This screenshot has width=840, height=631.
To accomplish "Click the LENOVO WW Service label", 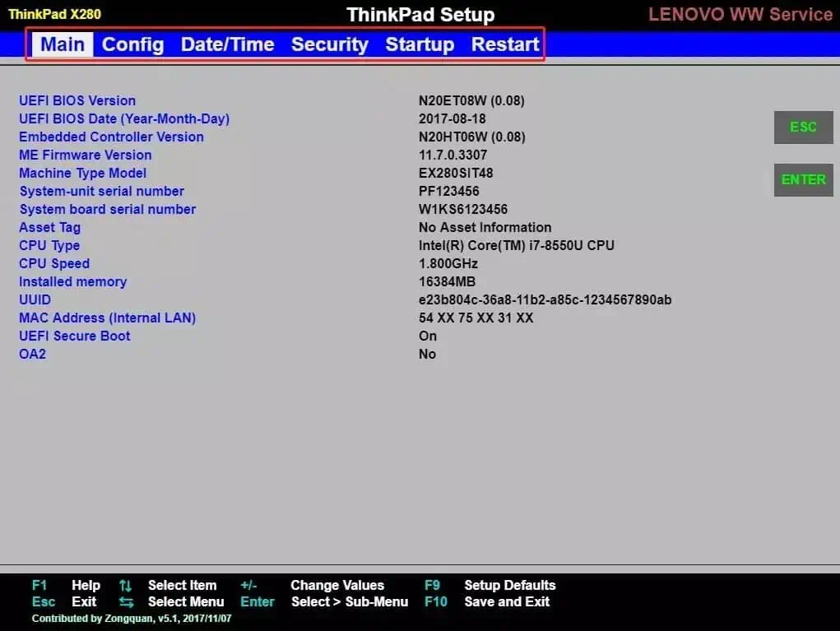I will point(740,15).
